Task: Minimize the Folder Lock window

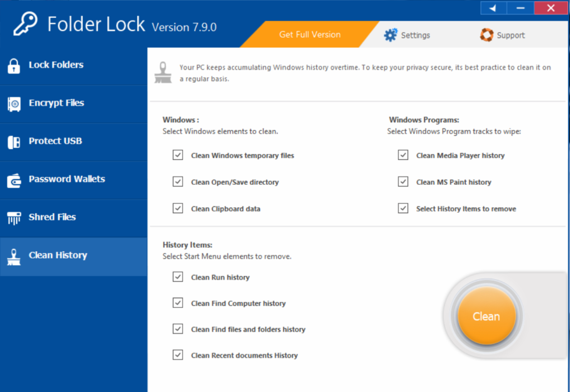Action: click(x=521, y=8)
